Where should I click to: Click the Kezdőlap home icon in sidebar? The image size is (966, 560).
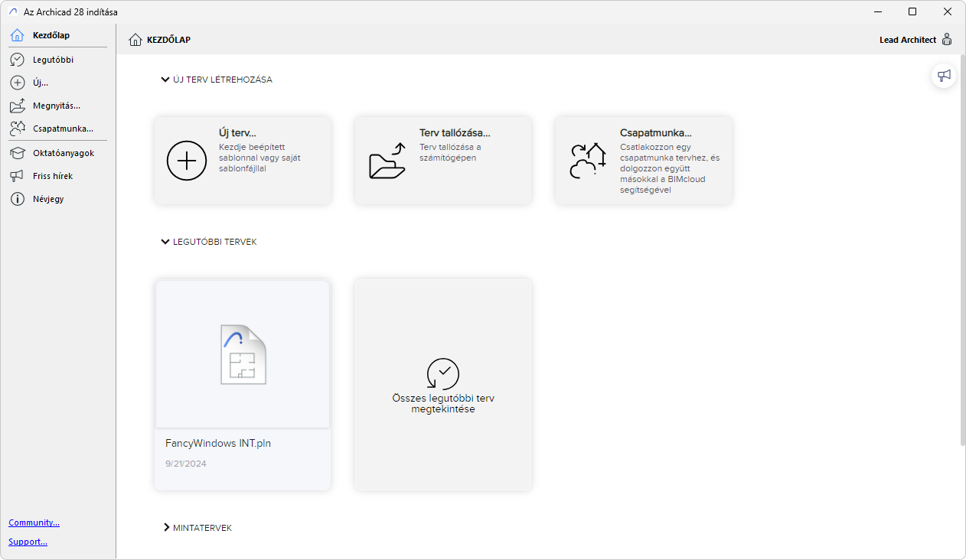point(18,35)
